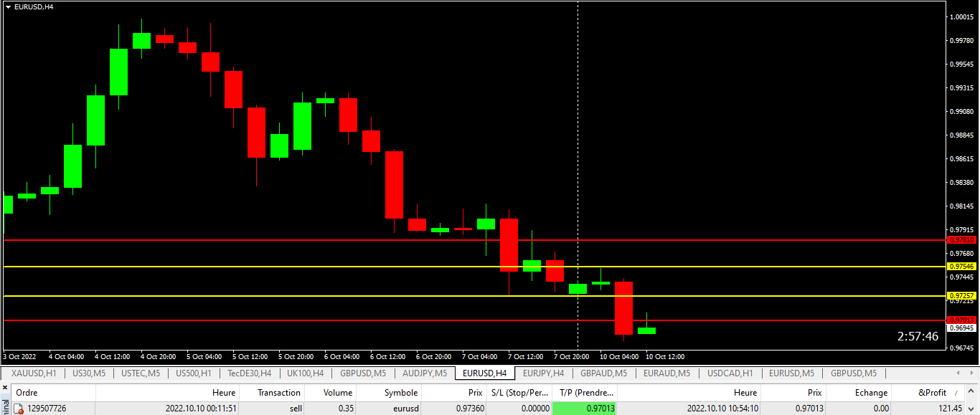The height and width of the screenshot is (415, 980).
Task: Sort by the Volume column header
Action: [x=330, y=392]
